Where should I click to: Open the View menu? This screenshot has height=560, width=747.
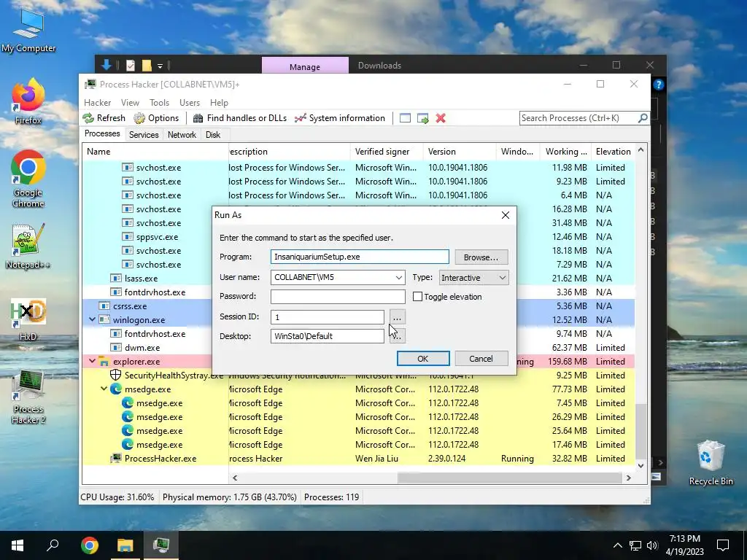[x=130, y=103]
